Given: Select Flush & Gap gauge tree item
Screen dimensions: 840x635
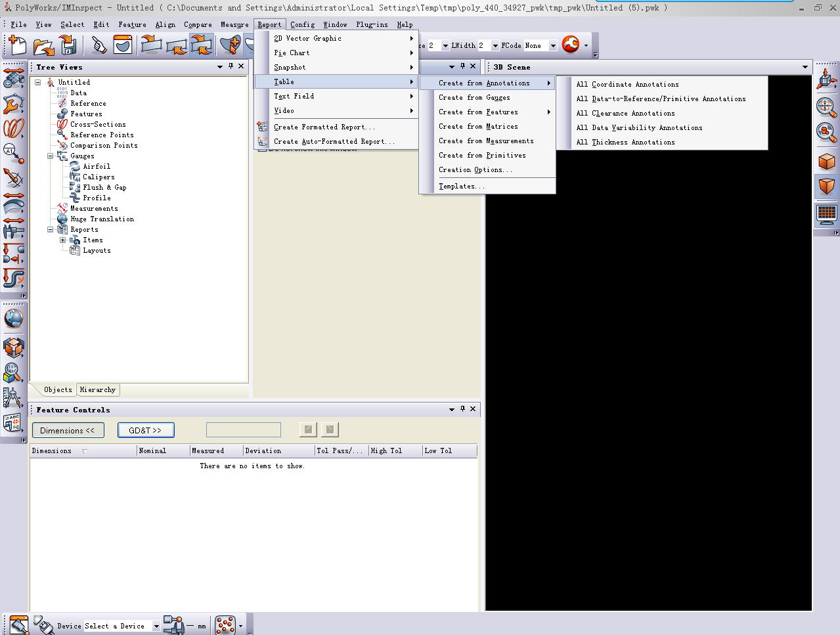Looking at the screenshot, I should tap(104, 187).
